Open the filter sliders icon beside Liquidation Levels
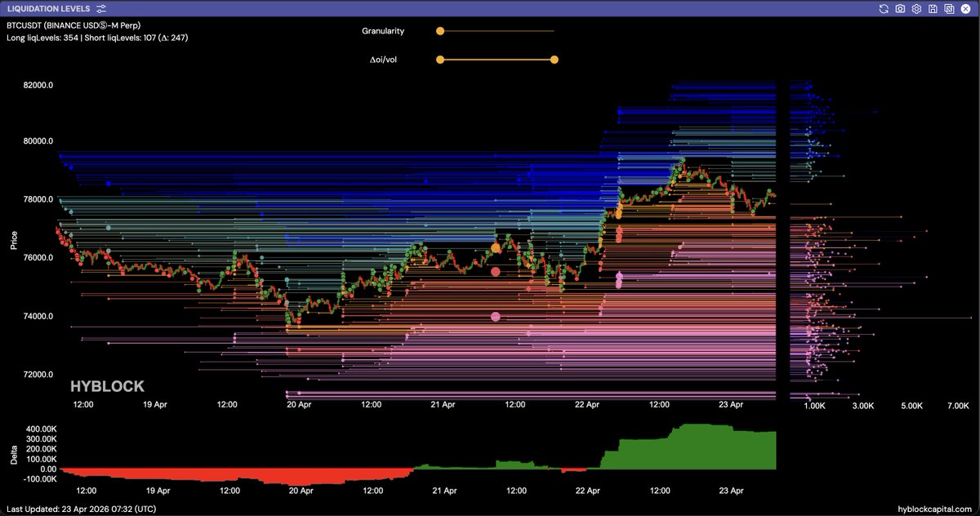The image size is (980, 516). click(100, 8)
